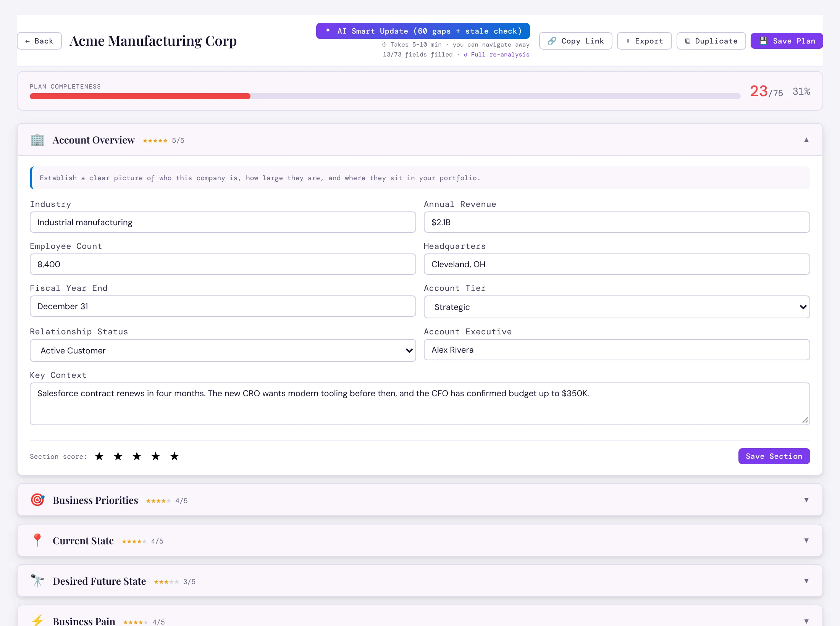Click into the Key Context text area
This screenshot has width=840, height=626.
pos(420,404)
